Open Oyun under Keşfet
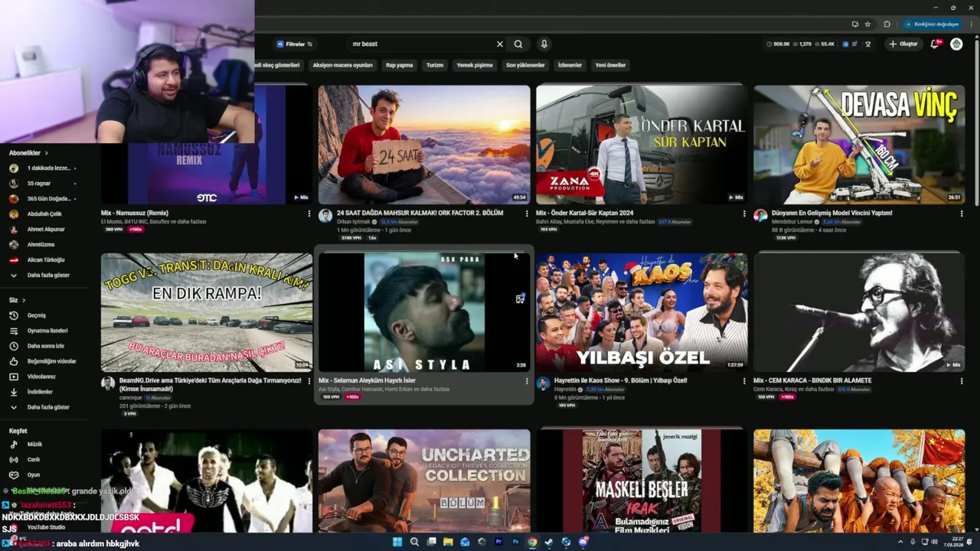 pyautogui.click(x=34, y=474)
